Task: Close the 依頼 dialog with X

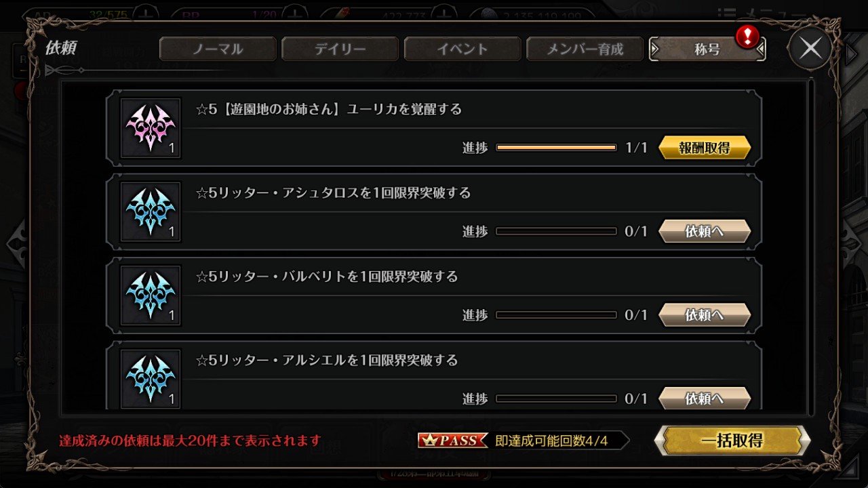Action: pos(810,48)
